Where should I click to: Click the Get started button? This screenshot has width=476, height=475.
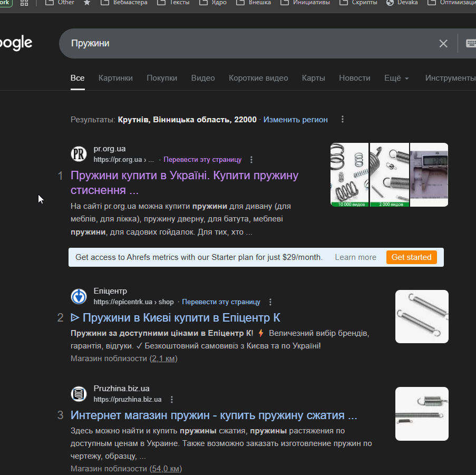click(x=411, y=257)
